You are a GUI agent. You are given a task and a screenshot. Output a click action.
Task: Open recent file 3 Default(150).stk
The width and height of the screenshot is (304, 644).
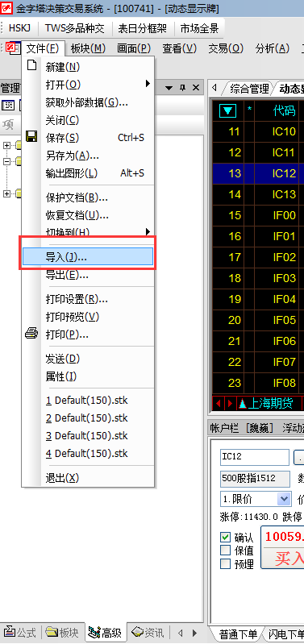(88, 435)
